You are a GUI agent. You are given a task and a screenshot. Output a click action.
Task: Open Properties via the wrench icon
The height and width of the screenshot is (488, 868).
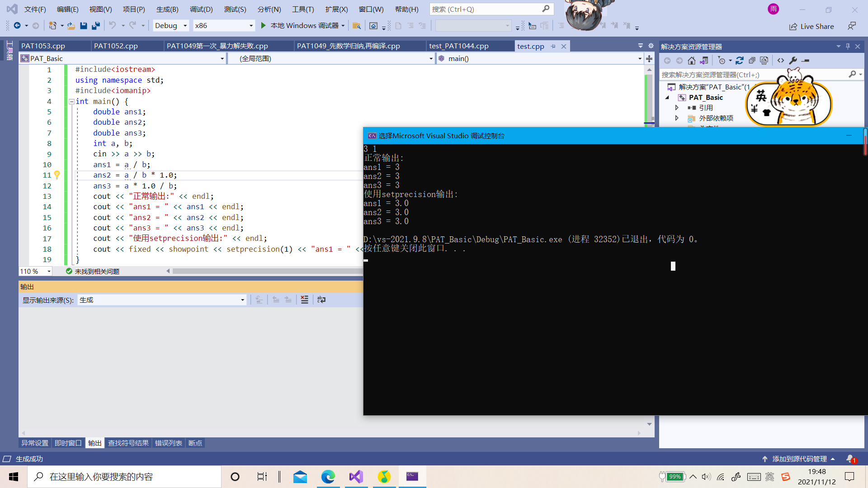coord(793,61)
